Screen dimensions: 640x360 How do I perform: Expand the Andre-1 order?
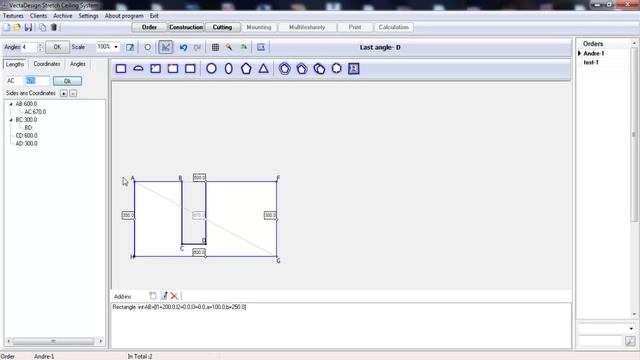point(579,53)
